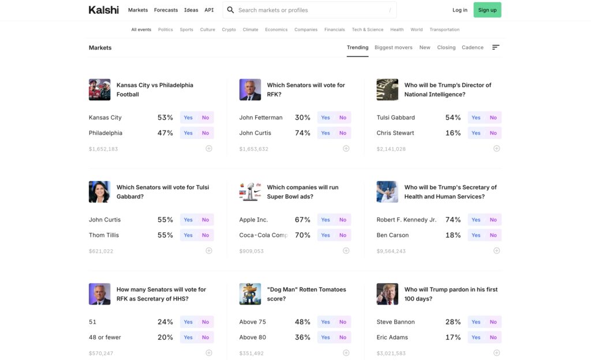This screenshot has height=364, width=591.
Task: Bet Yes on Apple Inc.
Action: pyautogui.click(x=326, y=220)
